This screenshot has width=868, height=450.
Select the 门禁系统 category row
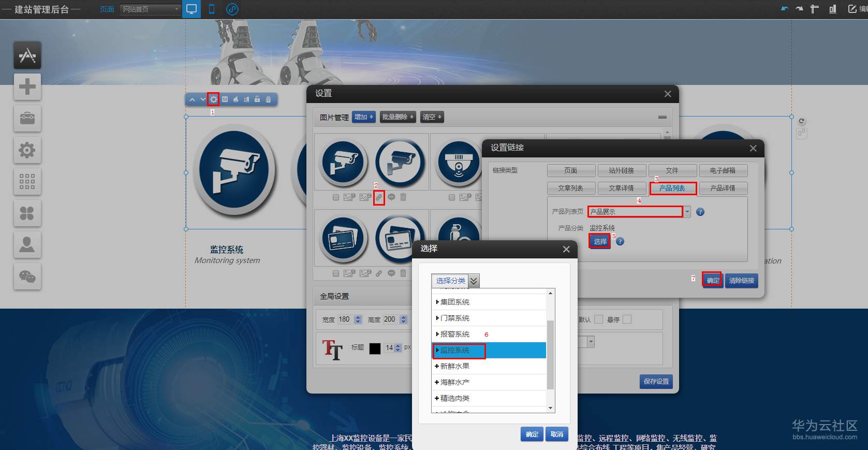point(489,318)
